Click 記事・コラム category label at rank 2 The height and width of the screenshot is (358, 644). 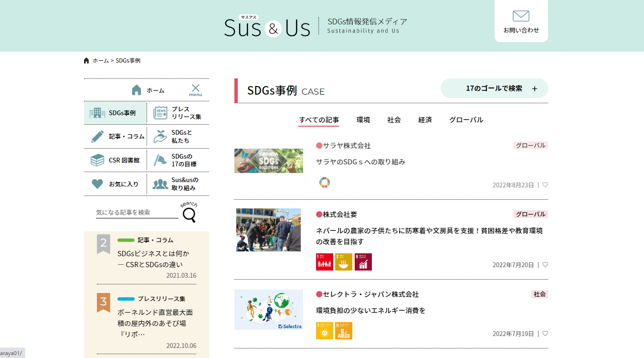[x=156, y=240]
